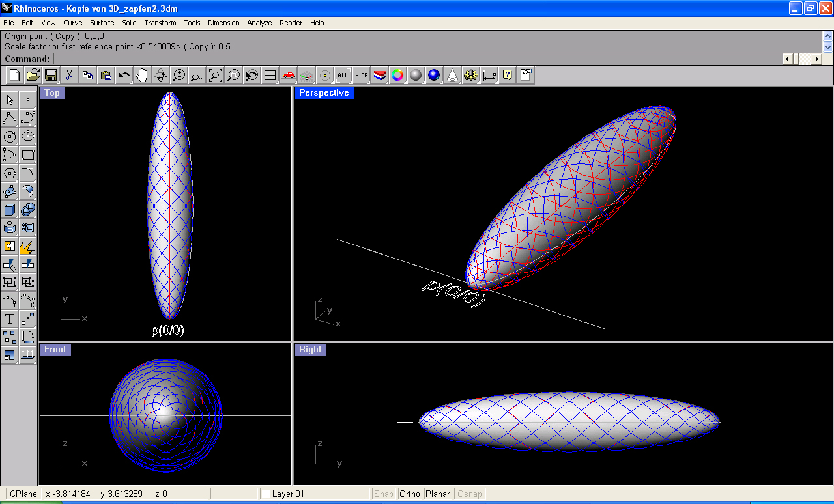Screen dimensions: 834x504
Task: Click the white Layer 01 color swatch
Action: (x=266, y=494)
